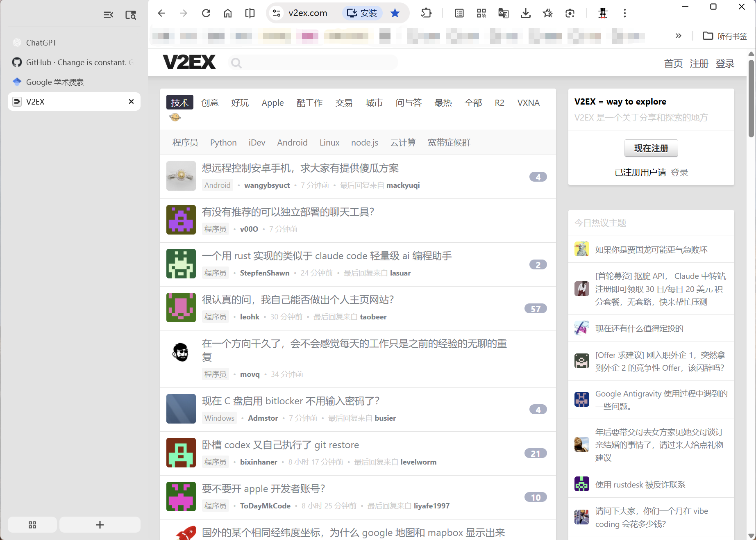
Task: Open the browser three-dot menu
Action: click(x=624, y=13)
